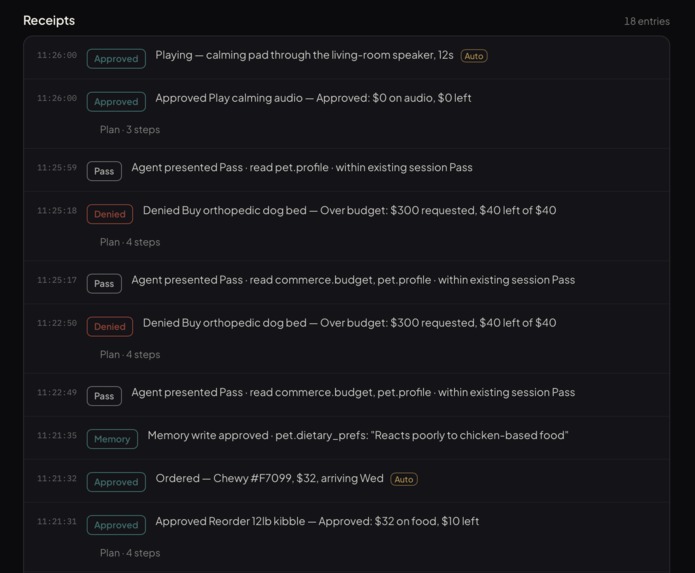Screen dimensions: 695x573
Task: Click the Pass badge on the 11:25:59 row
Action: pos(104,172)
